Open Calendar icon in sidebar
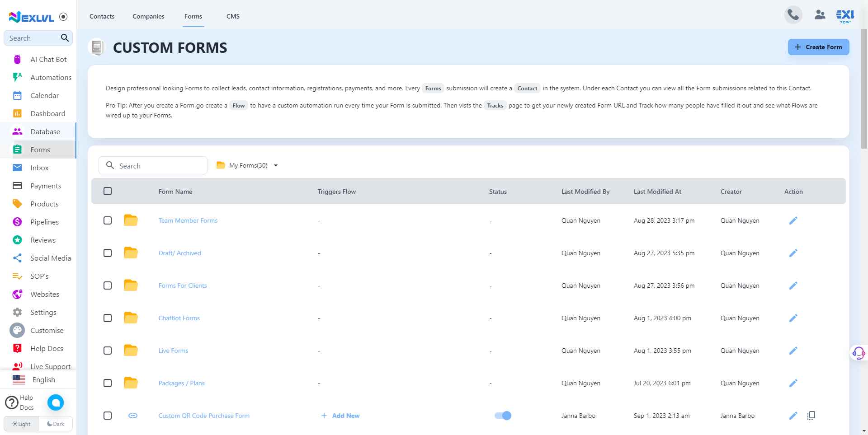 (x=17, y=95)
